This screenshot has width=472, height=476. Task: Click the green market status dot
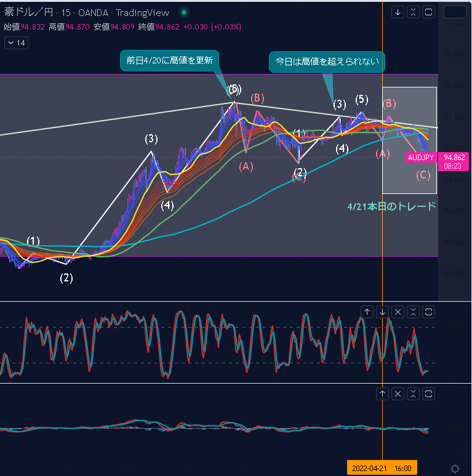(183, 12)
